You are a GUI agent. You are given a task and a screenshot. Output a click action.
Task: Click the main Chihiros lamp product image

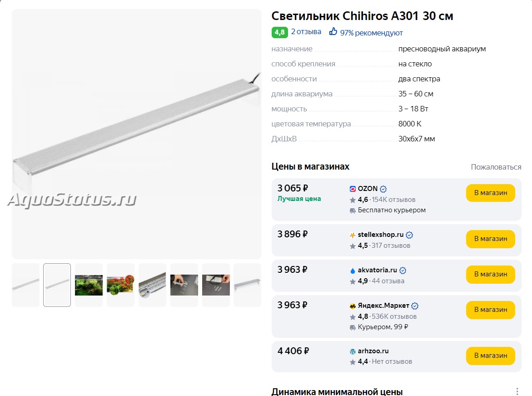coord(137,134)
